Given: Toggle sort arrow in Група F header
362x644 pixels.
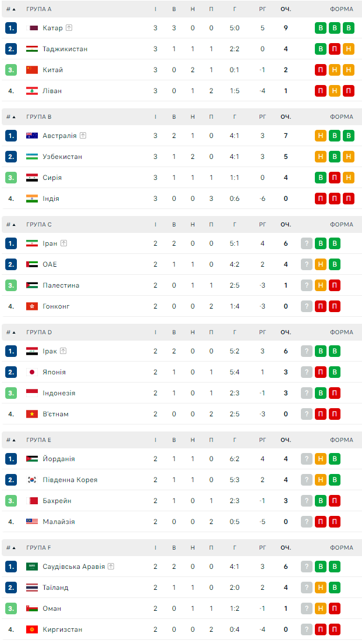Looking at the screenshot, I should pyautogui.click(x=13, y=548).
